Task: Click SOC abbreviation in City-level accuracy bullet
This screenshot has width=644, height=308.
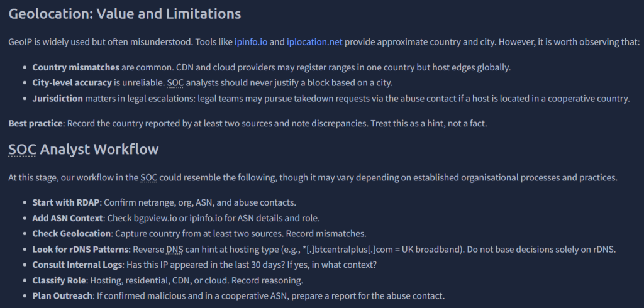Action: (x=176, y=83)
